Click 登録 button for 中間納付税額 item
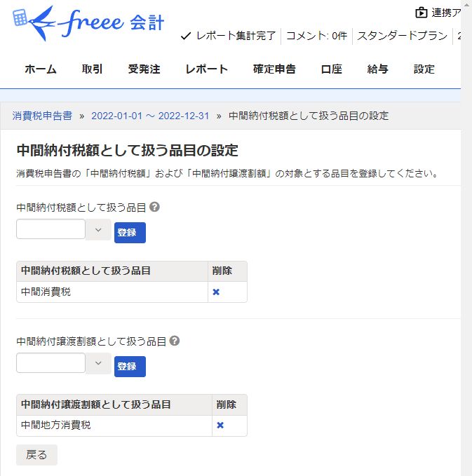This screenshot has width=472, height=476. tap(130, 233)
